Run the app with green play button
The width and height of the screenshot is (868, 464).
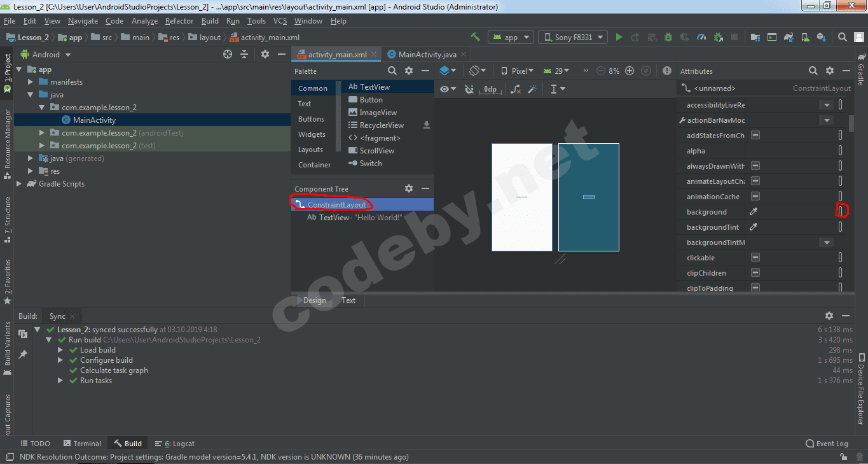[619, 38]
